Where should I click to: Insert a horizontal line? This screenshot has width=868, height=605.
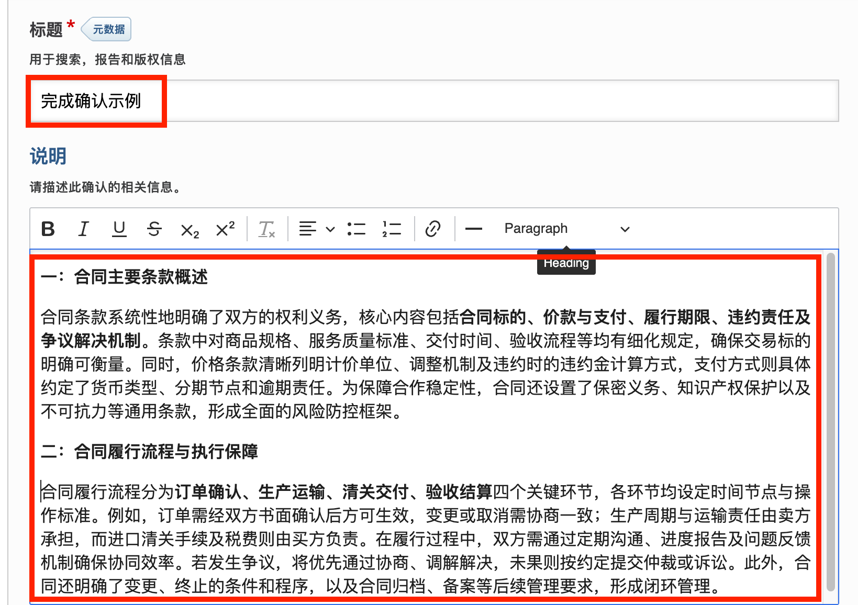click(x=474, y=229)
